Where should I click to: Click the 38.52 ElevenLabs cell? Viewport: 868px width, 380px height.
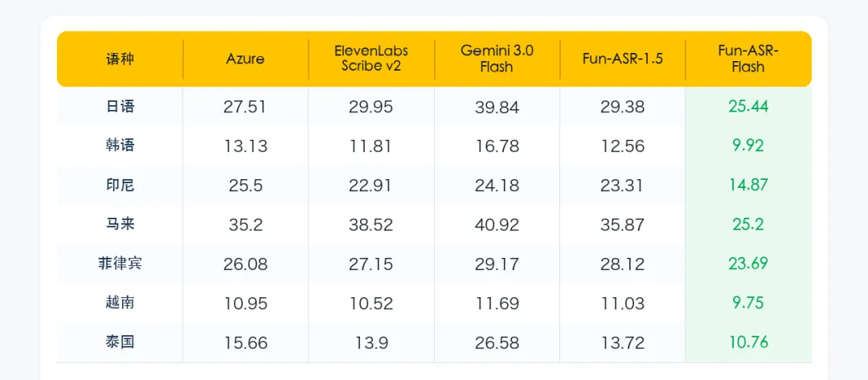click(x=371, y=225)
